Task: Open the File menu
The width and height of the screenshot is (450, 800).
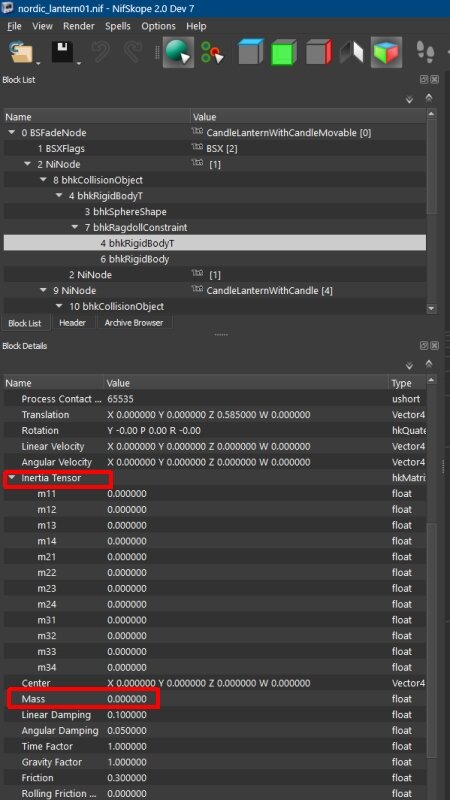Action: pos(14,26)
